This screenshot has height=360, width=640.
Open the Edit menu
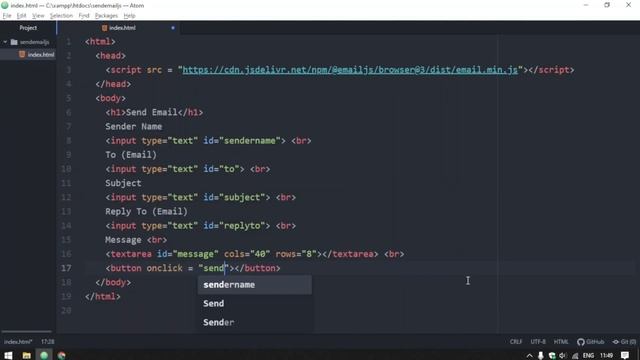[x=21, y=16]
